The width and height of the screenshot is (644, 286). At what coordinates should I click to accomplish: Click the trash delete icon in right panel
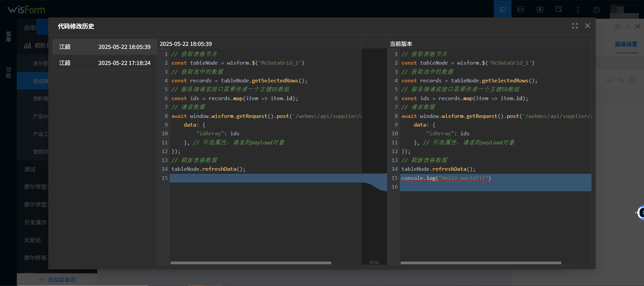pos(633,80)
